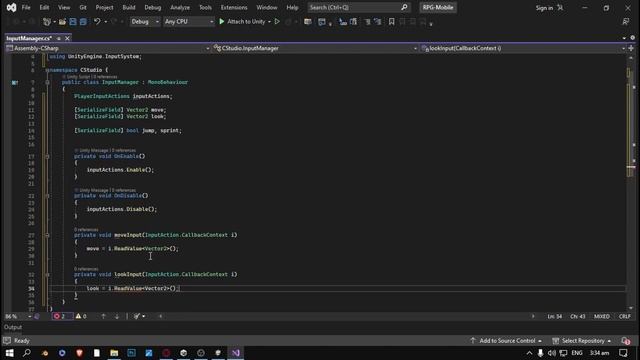
Task: Pin the InputManager.cs tab
Action: (59, 38)
